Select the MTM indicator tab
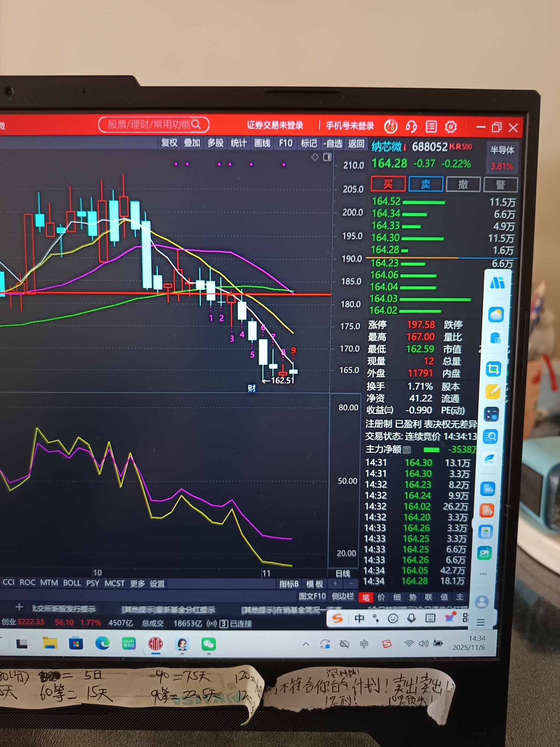 point(49,583)
